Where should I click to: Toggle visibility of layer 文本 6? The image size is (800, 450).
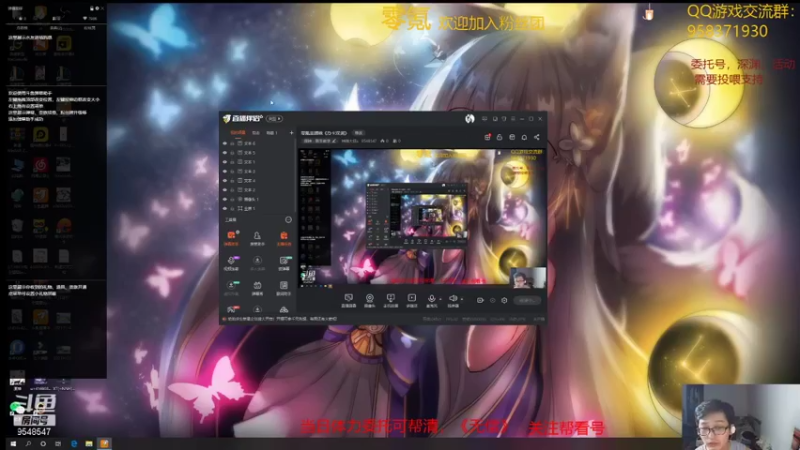click(225, 143)
